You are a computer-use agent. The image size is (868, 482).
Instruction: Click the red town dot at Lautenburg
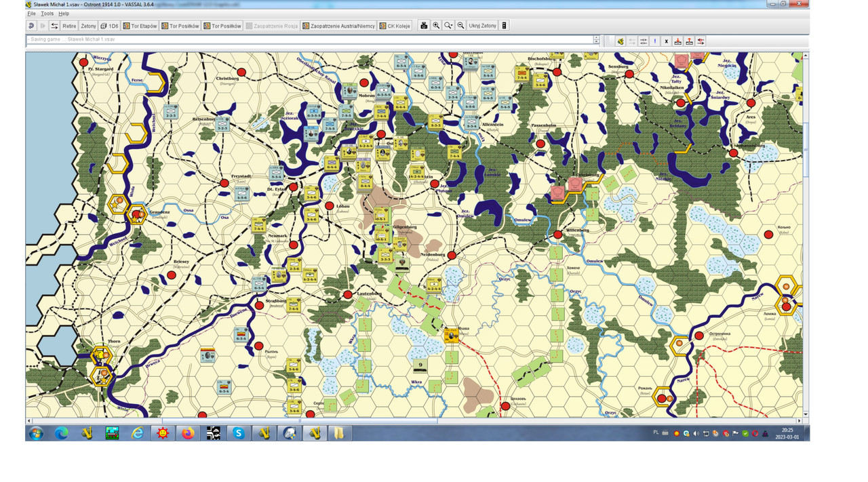coord(348,294)
